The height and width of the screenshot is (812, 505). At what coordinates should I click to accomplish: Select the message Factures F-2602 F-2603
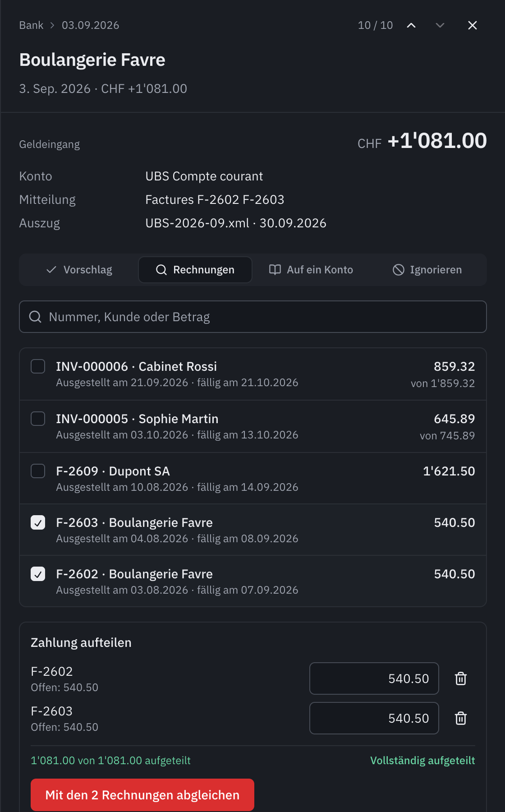click(x=215, y=200)
